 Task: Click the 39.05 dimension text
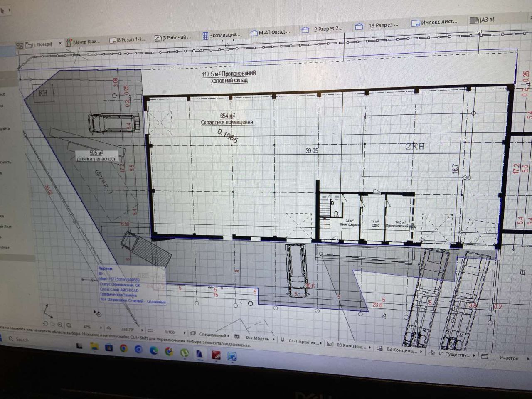[x=312, y=151]
